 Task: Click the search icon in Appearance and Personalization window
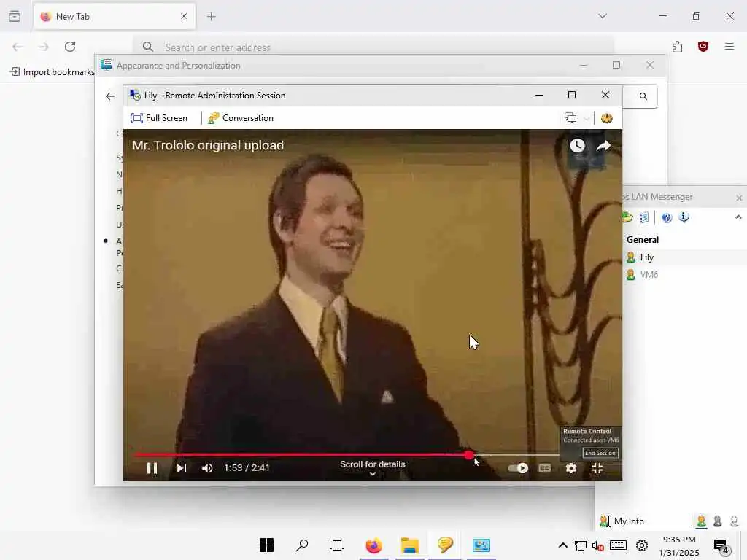[x=643, y=96]
